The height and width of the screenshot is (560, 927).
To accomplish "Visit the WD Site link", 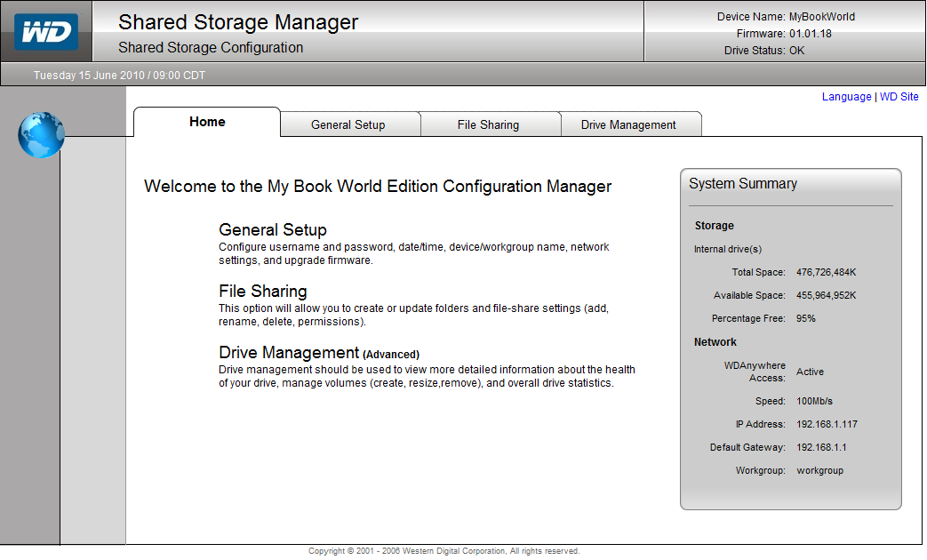I will point(899,96).
